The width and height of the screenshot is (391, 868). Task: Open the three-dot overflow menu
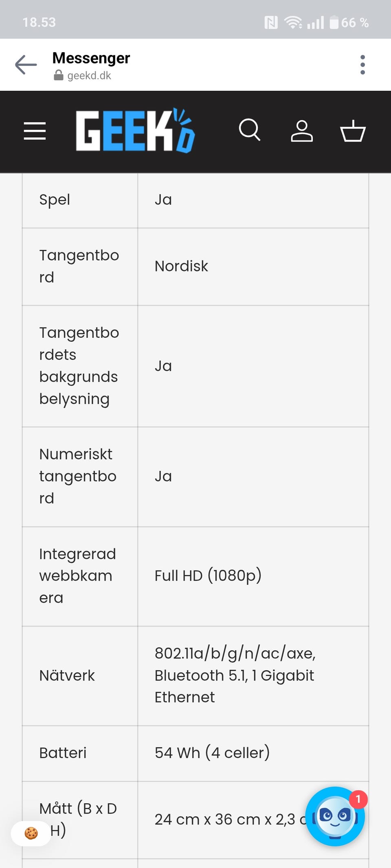click(x=362, y=65)
